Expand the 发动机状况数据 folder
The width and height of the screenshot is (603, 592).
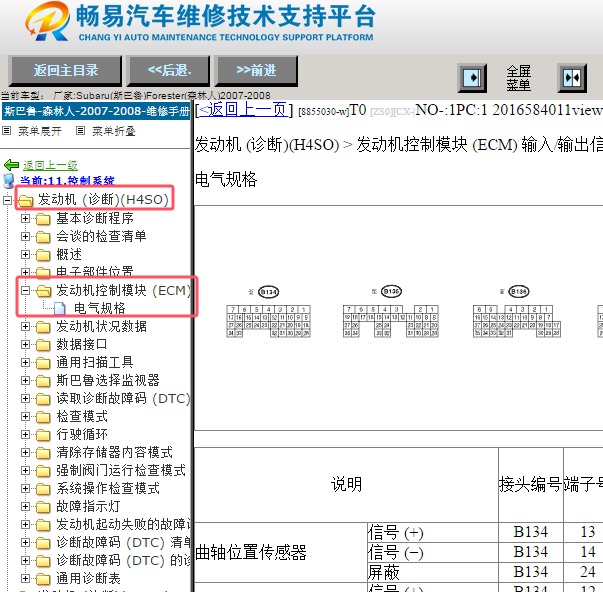[x=25, y=327]
